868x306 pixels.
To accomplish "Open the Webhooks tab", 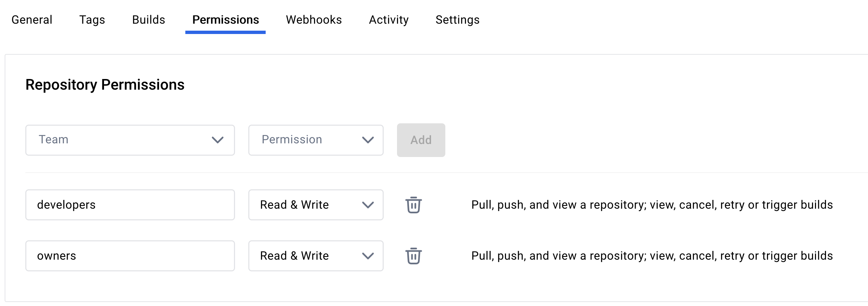I will pyautogui.click(x=313, y=20).
